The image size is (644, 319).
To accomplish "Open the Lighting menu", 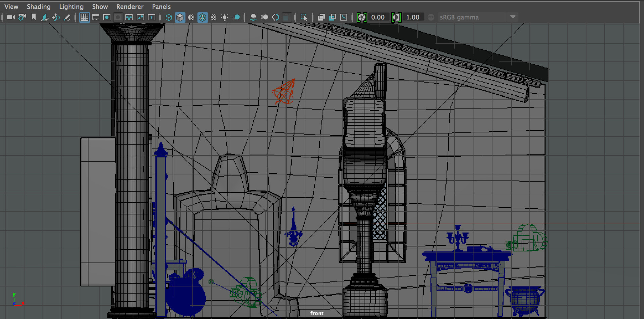I will pyautogui.click(x=71, y=7).
